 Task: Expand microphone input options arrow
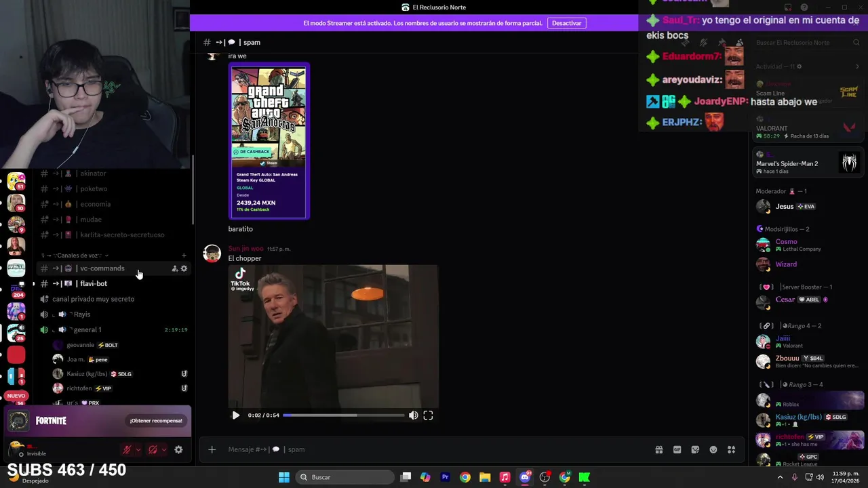[x=138, y=449]
